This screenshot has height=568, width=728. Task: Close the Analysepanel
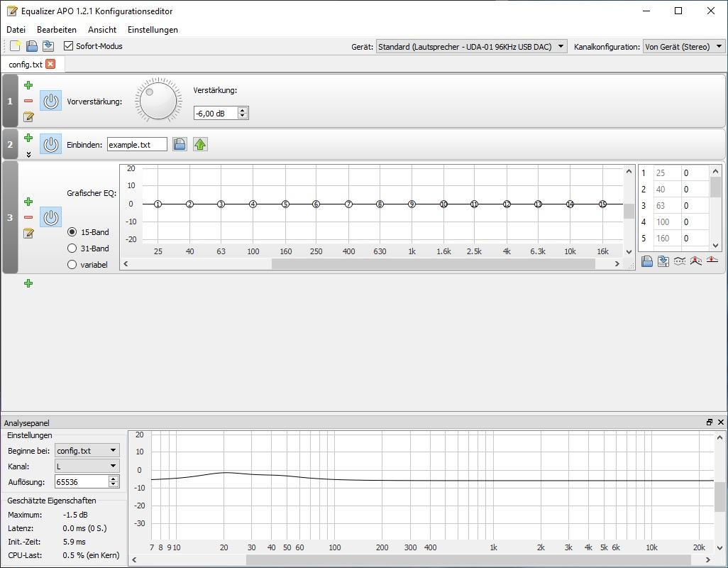(x=721, y=422)
